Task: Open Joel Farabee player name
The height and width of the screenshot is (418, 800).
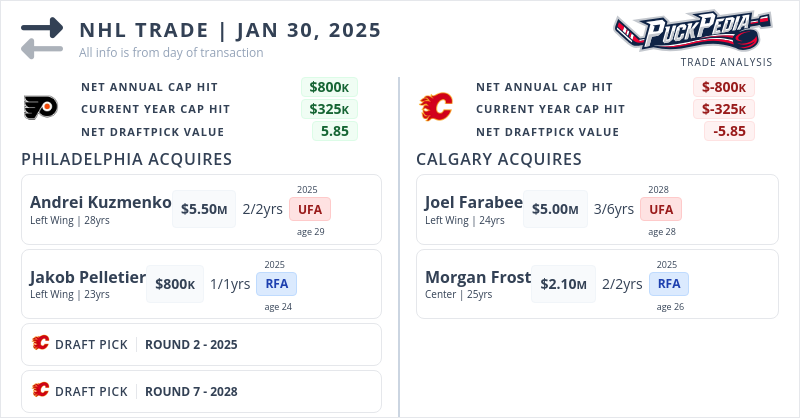Action: pyautogui.click(x=474, y=202)
